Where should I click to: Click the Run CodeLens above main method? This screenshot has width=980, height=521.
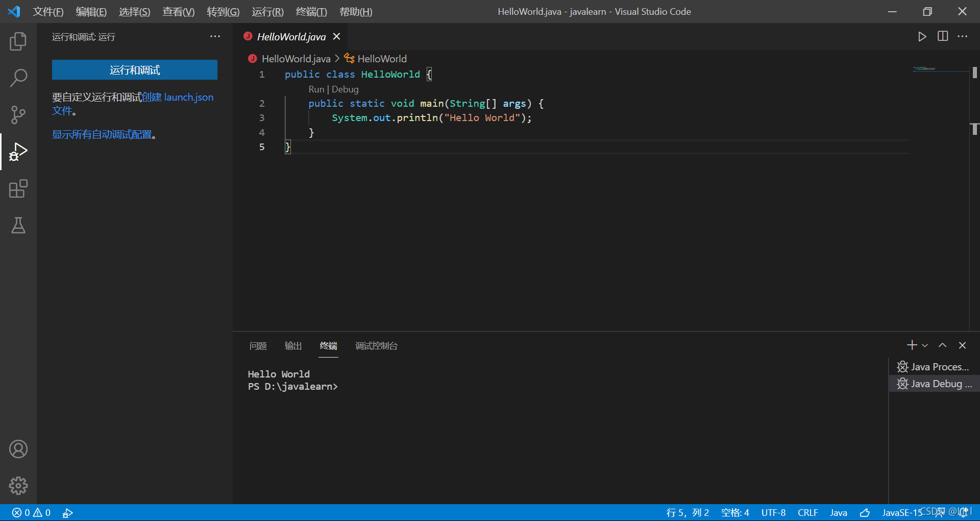316,89
